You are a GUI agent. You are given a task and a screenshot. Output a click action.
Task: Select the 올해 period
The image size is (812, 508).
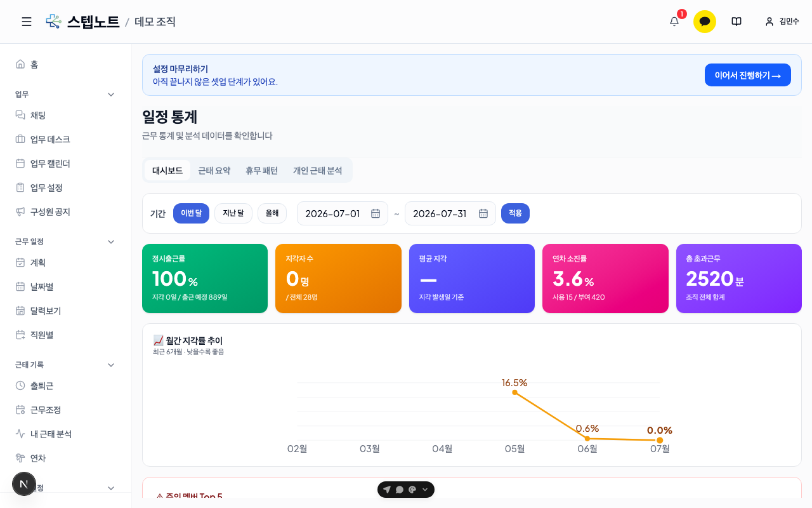(272, 213)
